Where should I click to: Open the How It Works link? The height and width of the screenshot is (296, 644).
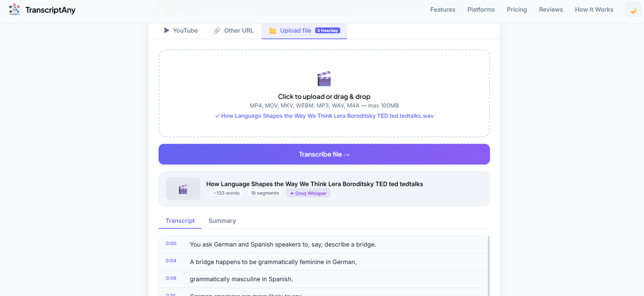[594, 9]
